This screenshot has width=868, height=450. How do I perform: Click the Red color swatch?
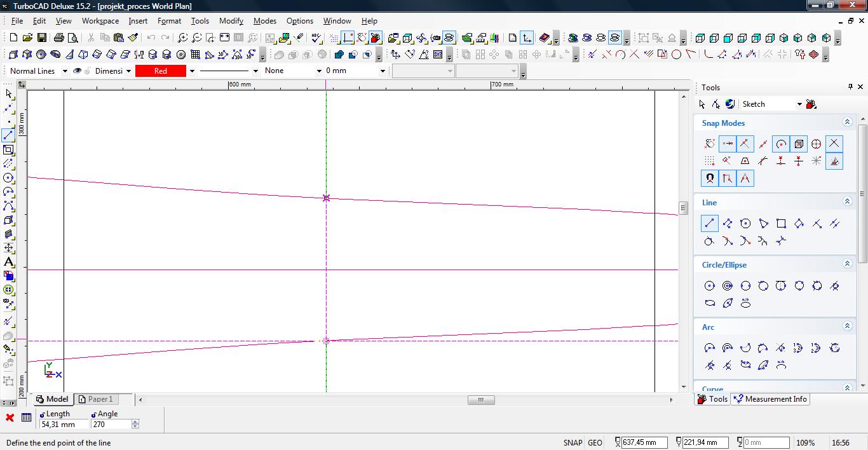(160, 71)
